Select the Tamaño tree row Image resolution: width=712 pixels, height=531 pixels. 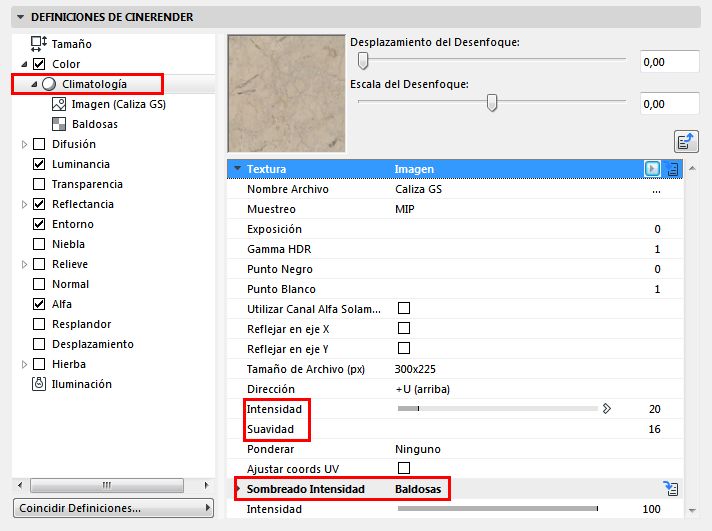click(x=114, y=44)
